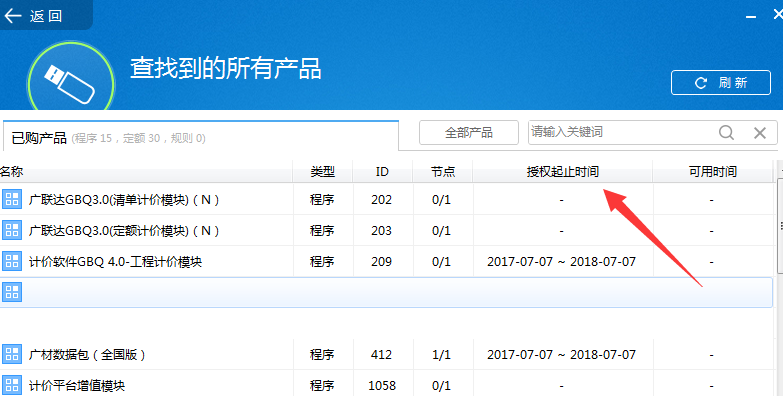
Task: Click license dates in 广材数据包 row
Action: [x=561, y=355]
